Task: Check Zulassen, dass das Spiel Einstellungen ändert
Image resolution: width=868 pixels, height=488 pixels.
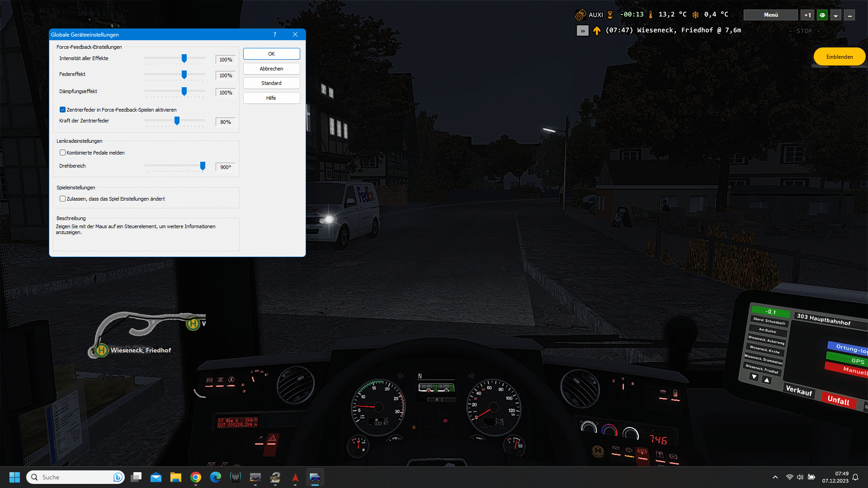Action: click(x=62, y=199)
